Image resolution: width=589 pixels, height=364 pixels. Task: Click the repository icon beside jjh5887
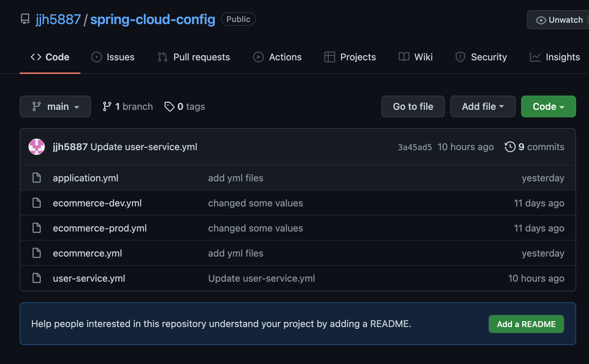(x=25, y=19)
